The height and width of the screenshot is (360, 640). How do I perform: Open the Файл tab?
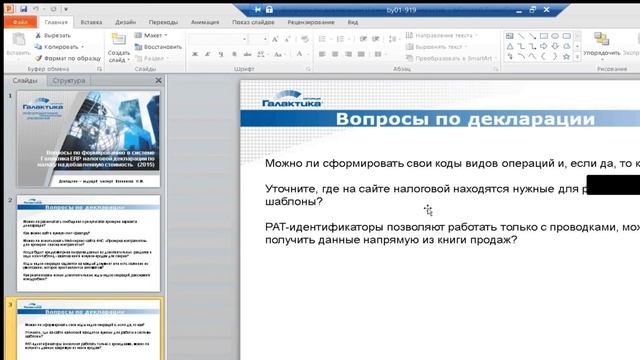[20, 22]
